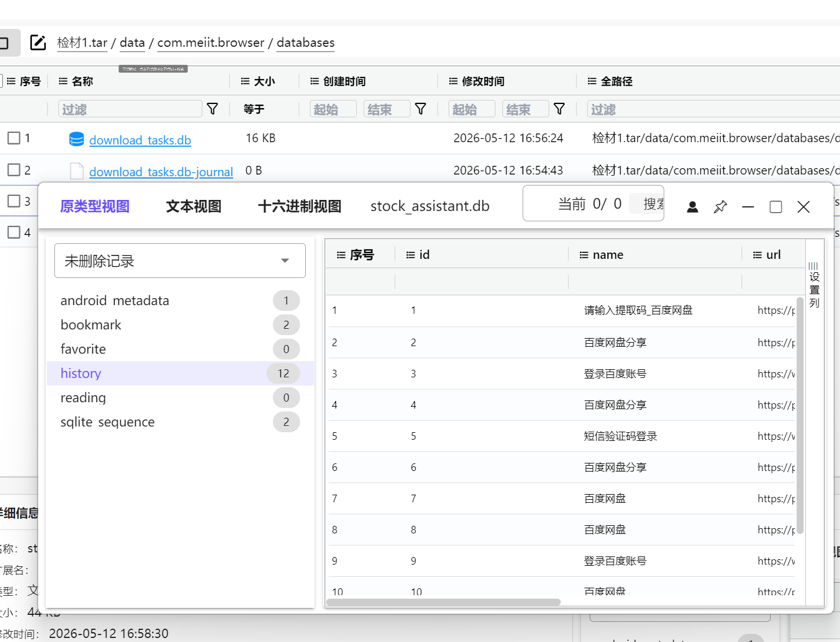
Task: Open the id column menu icon
Action: [410, 255]
